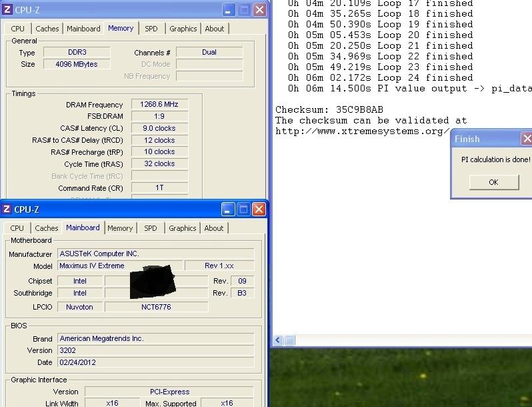Open the Caches tab in the lower CPU-Z window
The width and height of the screenshot is (532, 407).
tap(47, 228)
